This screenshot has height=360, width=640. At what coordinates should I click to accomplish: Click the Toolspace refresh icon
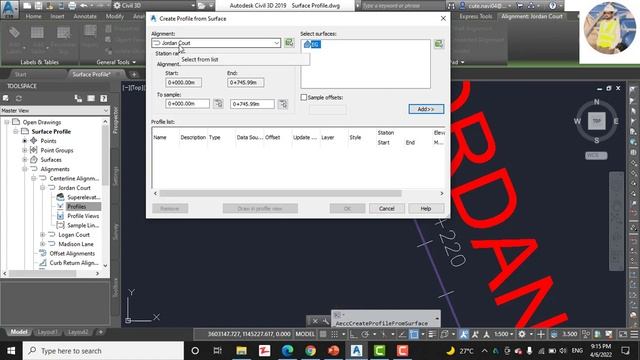[19, 98]
